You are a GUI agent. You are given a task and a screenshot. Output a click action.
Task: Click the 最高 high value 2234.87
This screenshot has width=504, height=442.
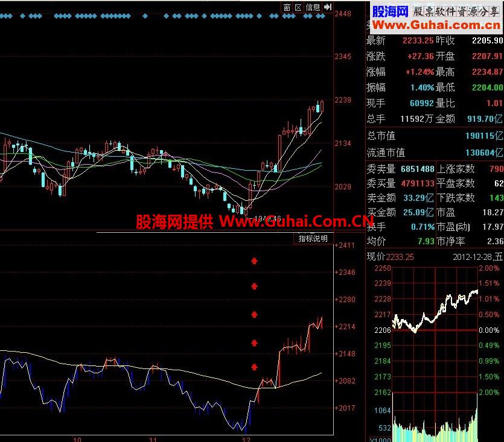[487, 72]
